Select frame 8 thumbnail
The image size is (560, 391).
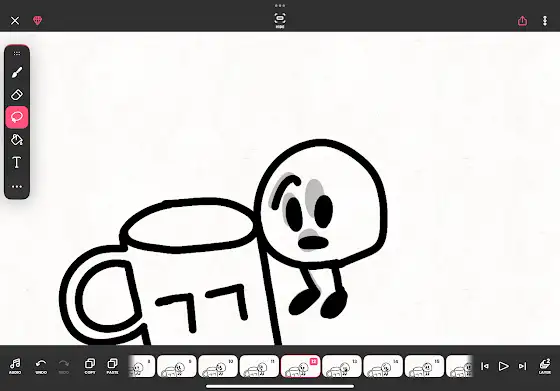click(142, 366)
